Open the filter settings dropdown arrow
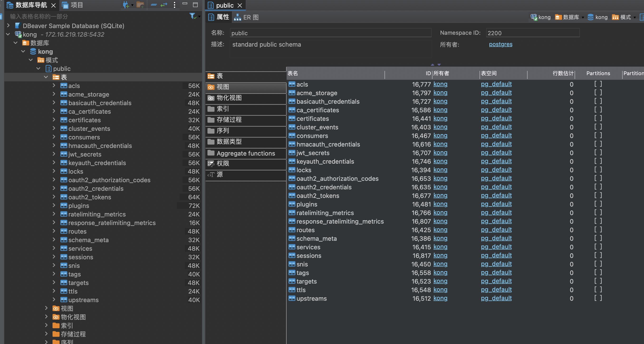This screenshot has width=644, height=344. (199, 16)
